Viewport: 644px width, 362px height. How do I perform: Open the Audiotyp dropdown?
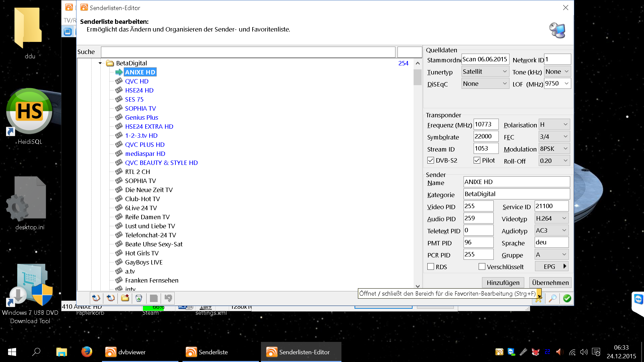pyautogui.click(x=551, y=230)
